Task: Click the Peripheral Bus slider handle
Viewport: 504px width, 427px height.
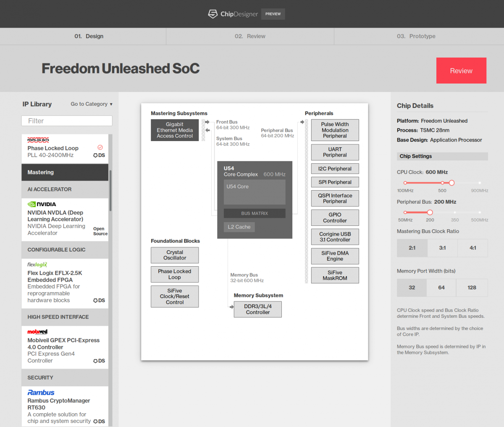Action: (430, 212)
